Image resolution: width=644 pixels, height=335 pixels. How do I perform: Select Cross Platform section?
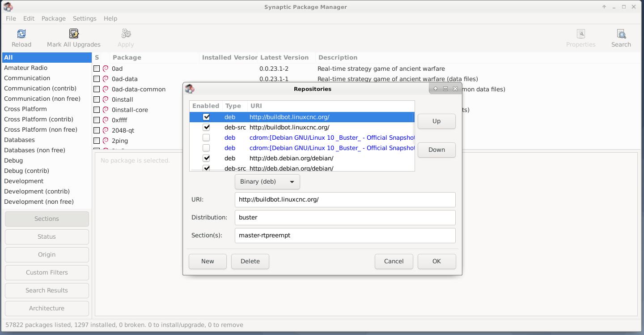click(47, 109)
